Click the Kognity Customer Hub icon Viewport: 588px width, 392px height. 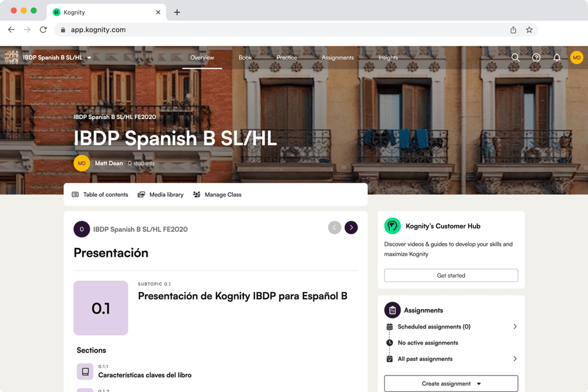point(392,226)
